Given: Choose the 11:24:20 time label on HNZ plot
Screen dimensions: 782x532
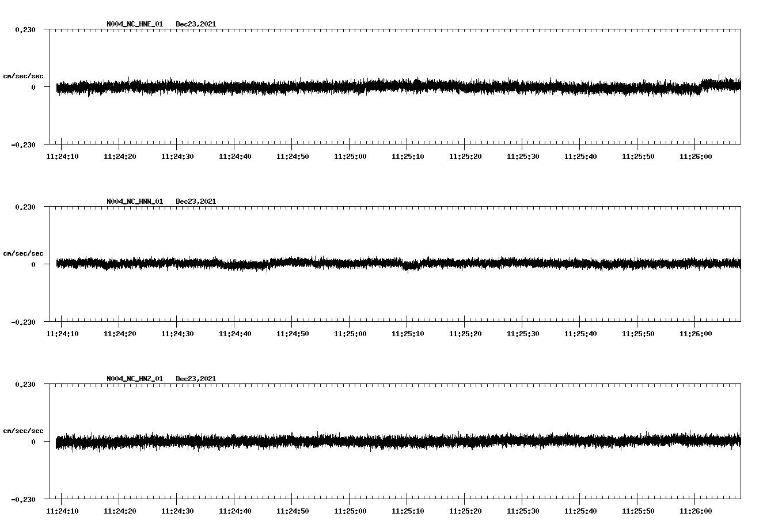Looking at the screenshot, I should pos(120,511).
